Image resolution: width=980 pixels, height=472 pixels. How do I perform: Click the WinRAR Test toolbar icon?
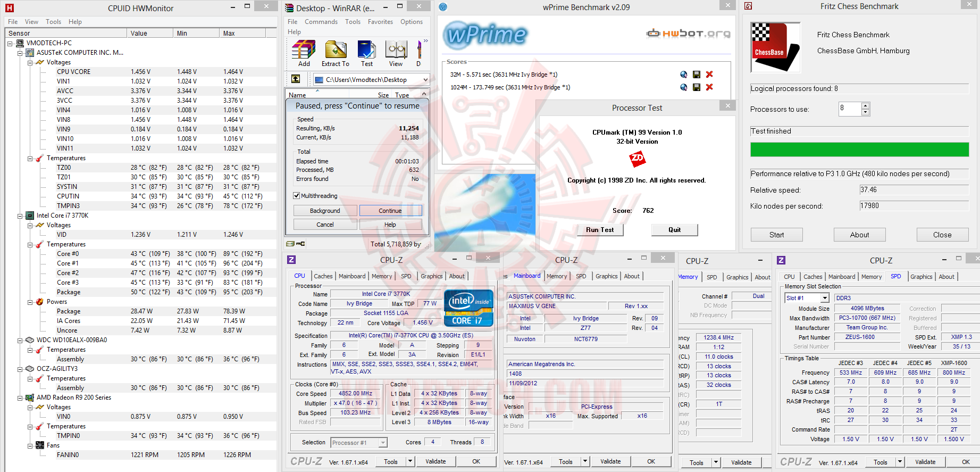[367, 54]
